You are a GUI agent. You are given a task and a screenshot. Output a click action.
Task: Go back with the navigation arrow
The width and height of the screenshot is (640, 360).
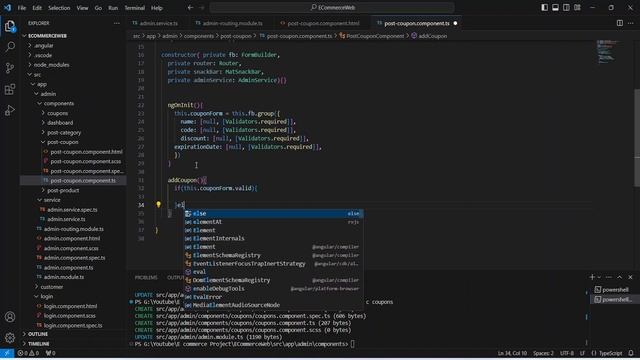[190, 7]
